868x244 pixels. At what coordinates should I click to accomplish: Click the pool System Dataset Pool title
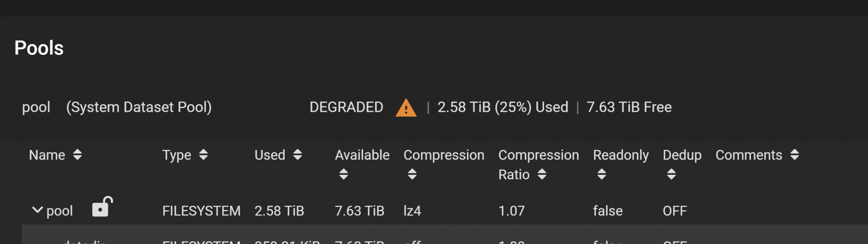pyautogui.click(x=117, y=107)
